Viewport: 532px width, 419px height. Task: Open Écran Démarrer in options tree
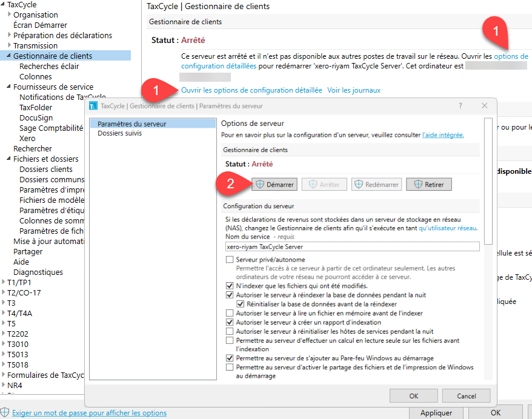click(x=40, y=25)
